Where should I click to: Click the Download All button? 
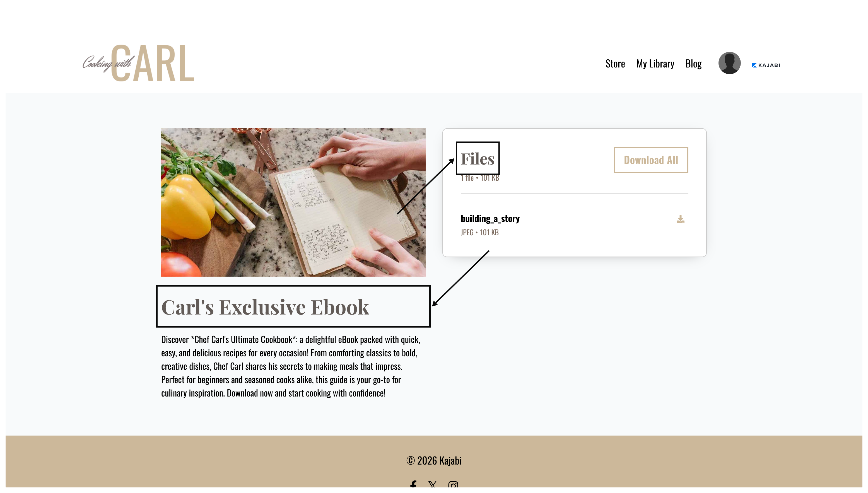650,159
